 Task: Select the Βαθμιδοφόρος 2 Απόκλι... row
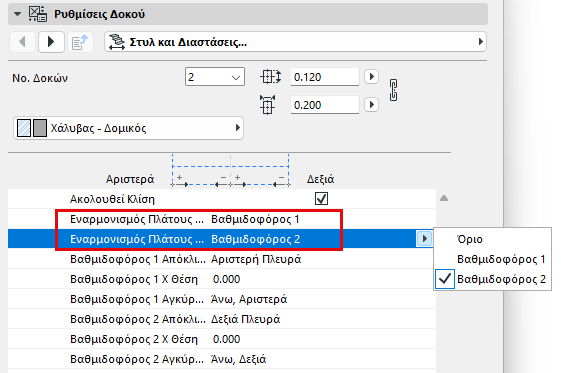click(x=221, y=319)
